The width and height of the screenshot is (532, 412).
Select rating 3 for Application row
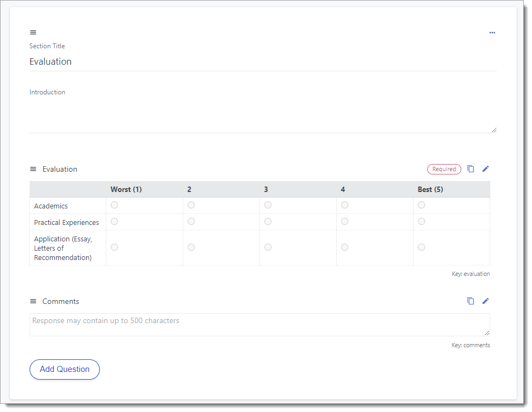point(268,247)
